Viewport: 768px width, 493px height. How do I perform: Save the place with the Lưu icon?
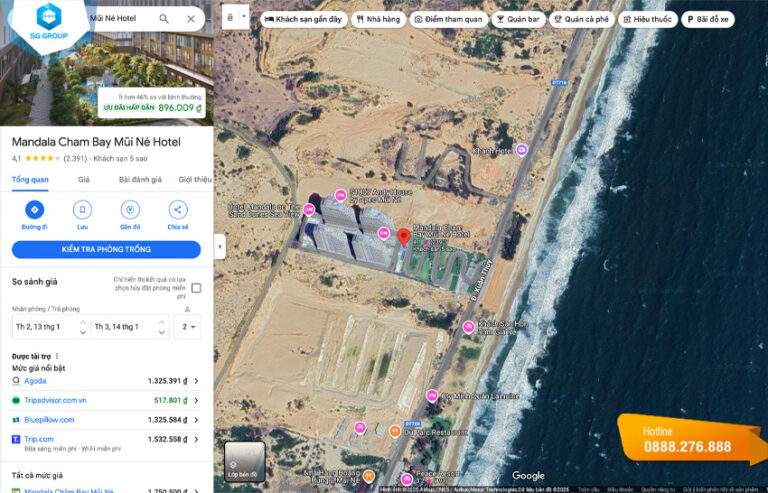click(82, 210)
